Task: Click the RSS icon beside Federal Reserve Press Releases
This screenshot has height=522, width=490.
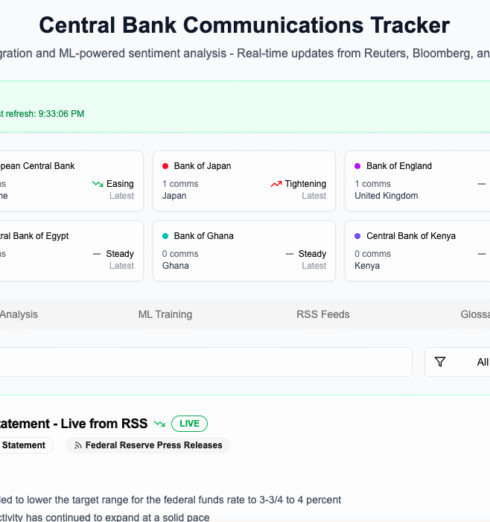Action: pyautogui.click(x=78, y=445)
